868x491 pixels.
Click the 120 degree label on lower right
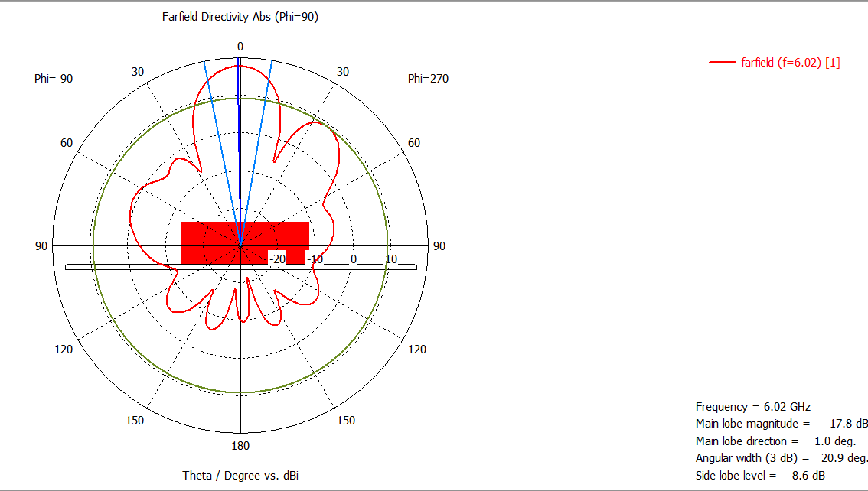pyautogui.click(x=417, y=350)
